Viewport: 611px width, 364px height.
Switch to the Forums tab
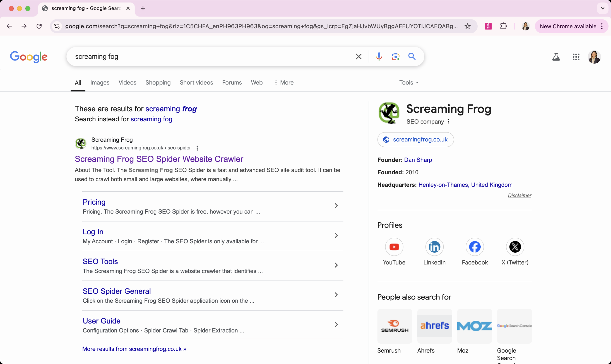(232, 83)
